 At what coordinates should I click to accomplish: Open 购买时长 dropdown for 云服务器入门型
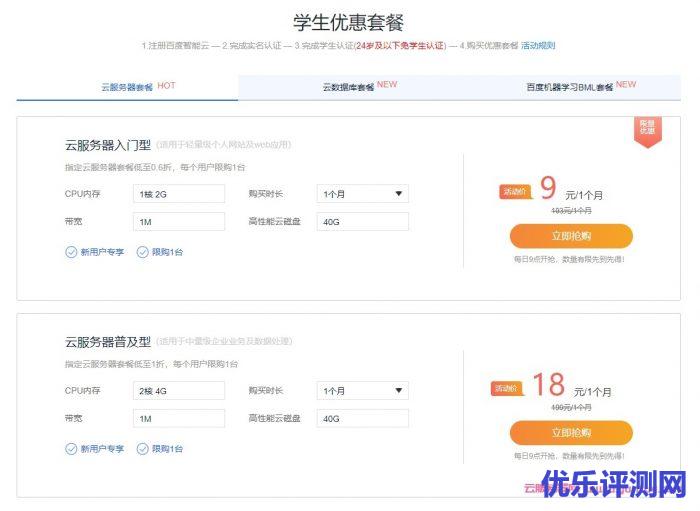pos(362,194)
